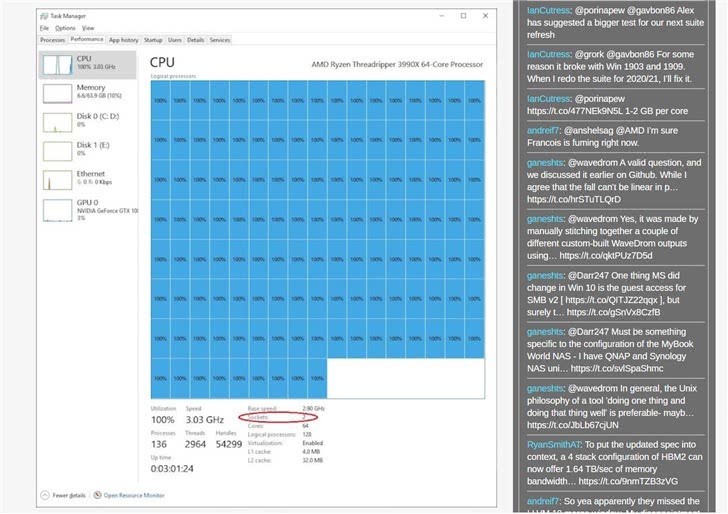Open Disk 0 (C: D:) performance view
728x514 pixels.
(88, 123)
